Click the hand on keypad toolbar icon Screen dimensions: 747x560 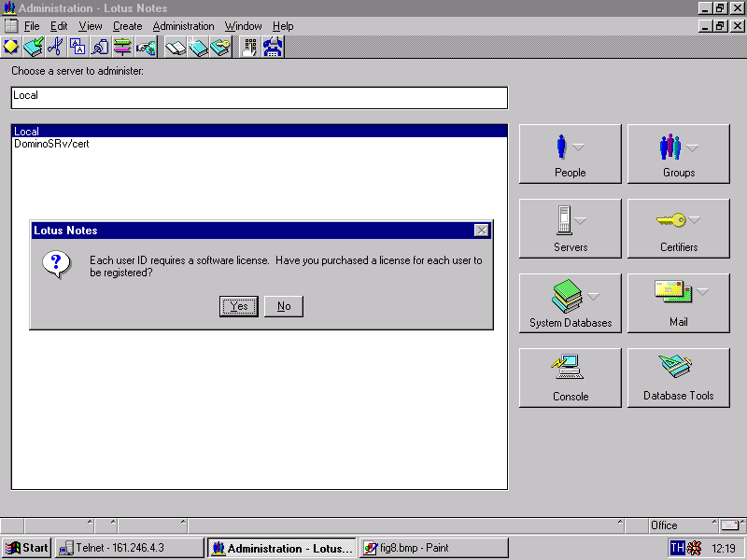point(249,48)
